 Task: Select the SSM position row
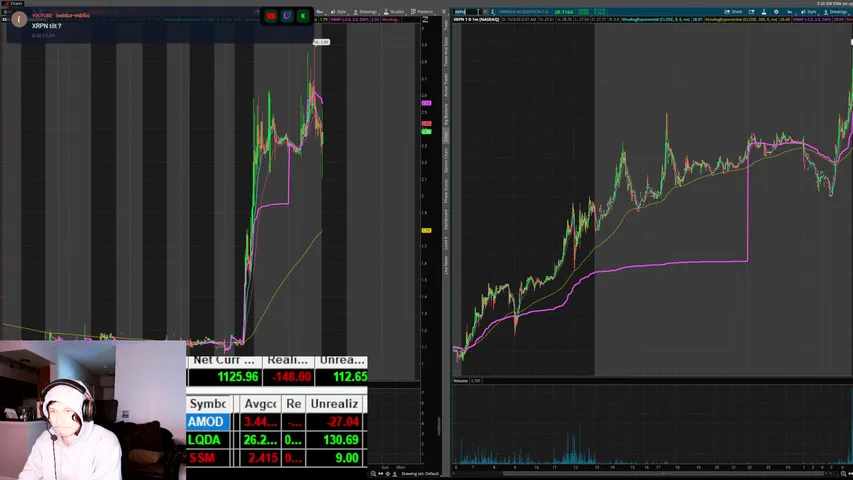276,458
